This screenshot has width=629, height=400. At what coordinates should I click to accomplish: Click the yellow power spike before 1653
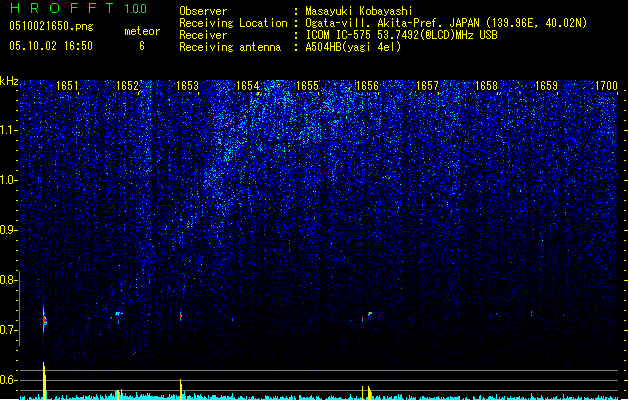pos(181,389)
